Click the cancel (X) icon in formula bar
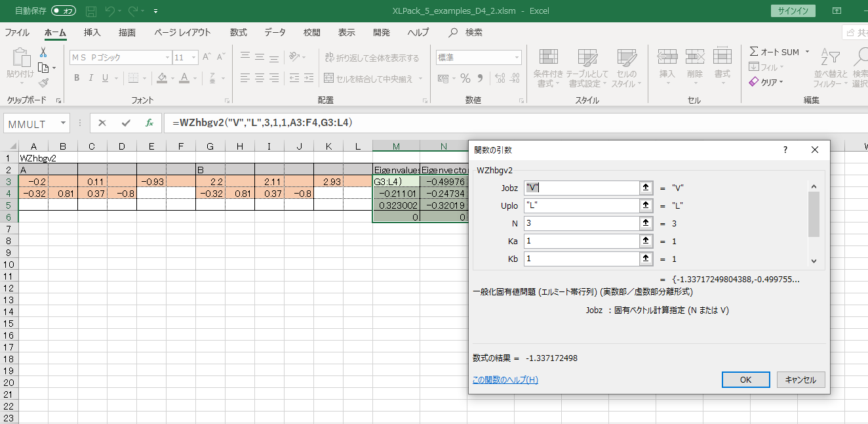Screen dimensions: 868x424 (x=102, y=123)
